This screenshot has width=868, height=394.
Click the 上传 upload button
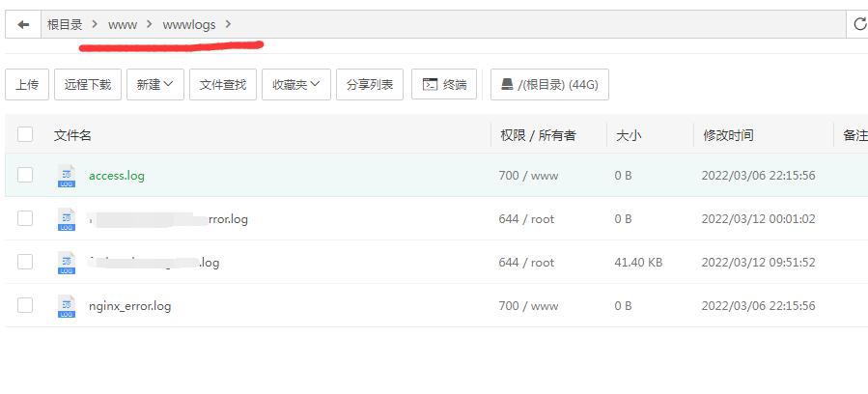click(27, 85)
